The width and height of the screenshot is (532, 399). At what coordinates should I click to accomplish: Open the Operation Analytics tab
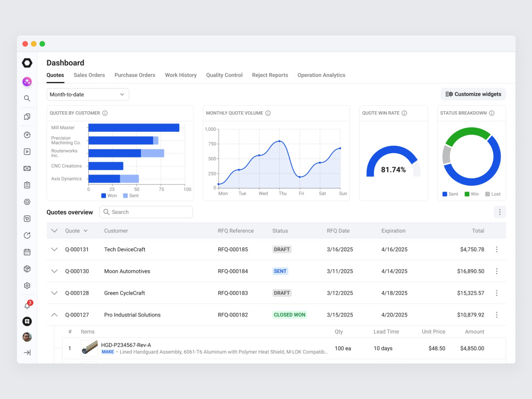point(321,76)
